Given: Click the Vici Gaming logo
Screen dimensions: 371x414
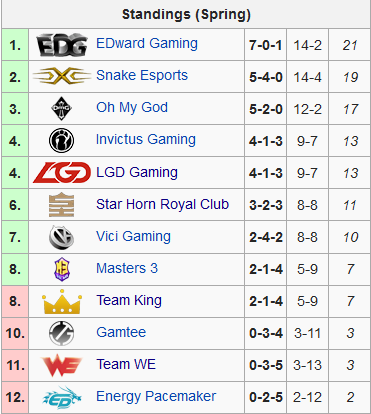Looking at the screenshot, I should coord(62,237).
